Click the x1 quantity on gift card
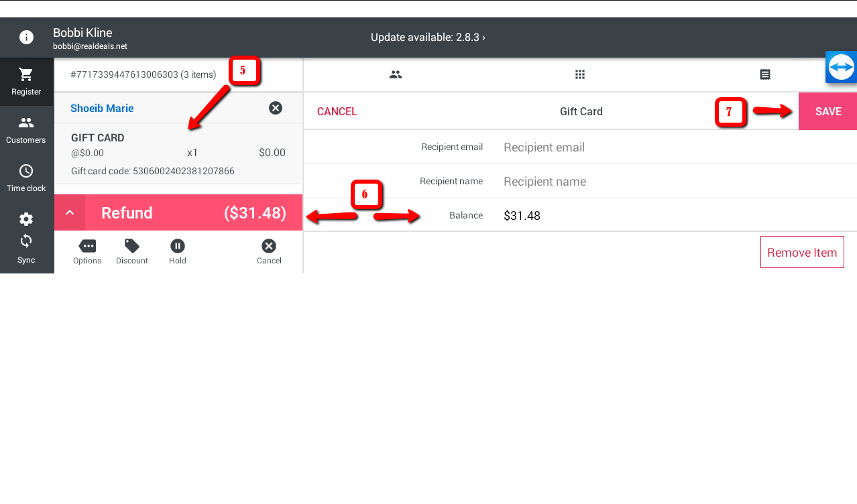The image size is (857, 504). [192, 153]
